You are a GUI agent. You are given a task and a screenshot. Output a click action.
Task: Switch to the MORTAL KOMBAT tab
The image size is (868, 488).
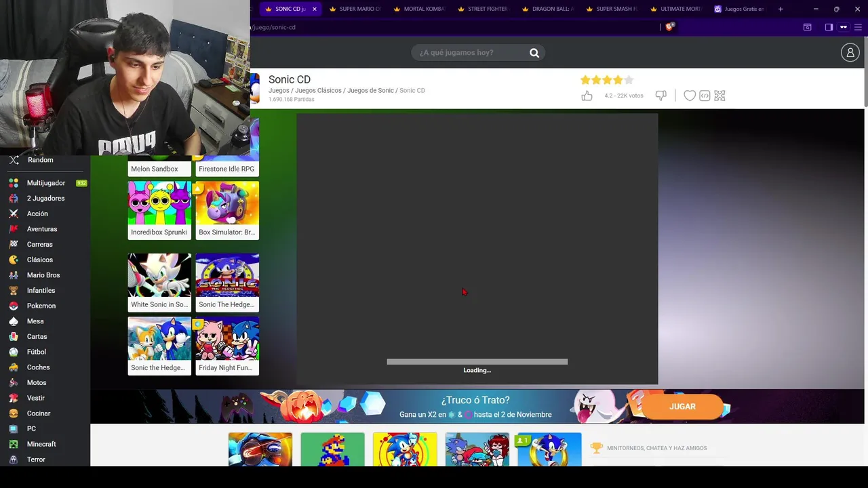coord(419,9)
